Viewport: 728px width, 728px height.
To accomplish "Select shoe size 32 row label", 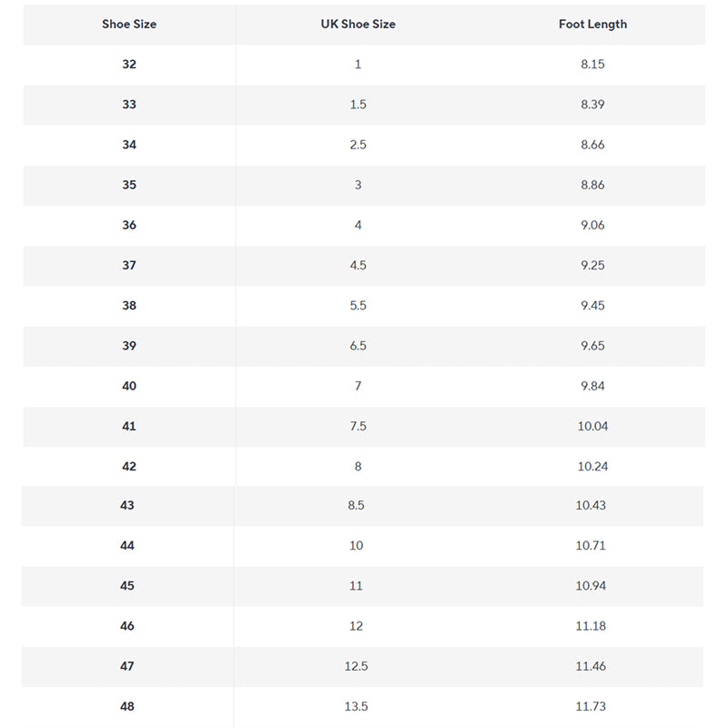I will tap(129, 65).
